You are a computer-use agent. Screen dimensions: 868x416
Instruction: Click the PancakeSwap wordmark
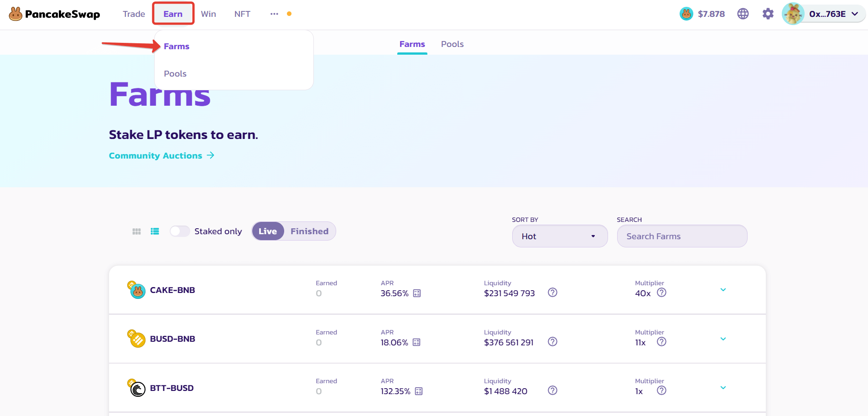[62, 14]
